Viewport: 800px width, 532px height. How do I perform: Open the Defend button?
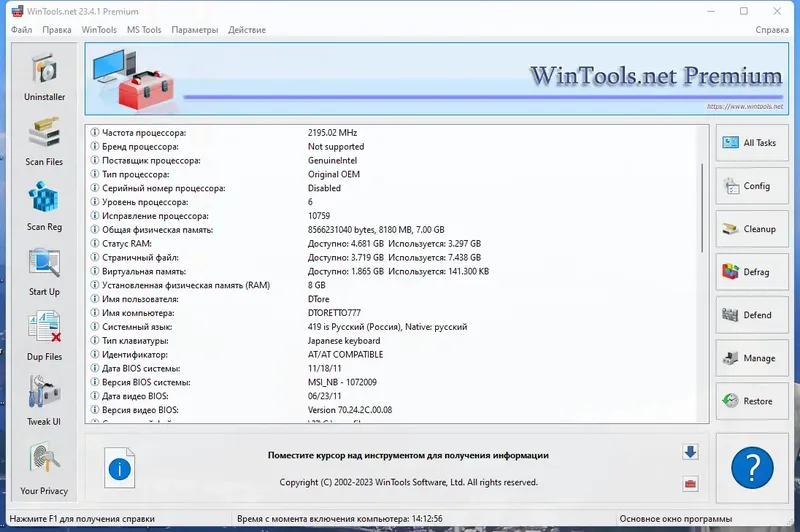pyautogui.click(x=752, y=315)
